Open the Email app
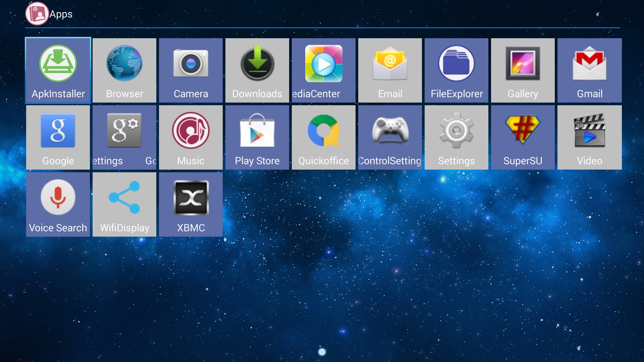 coord(390,70)
